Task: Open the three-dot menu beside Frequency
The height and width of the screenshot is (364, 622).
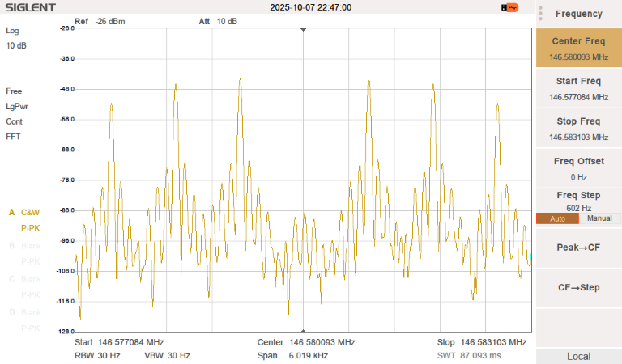Action: point(540,13)
